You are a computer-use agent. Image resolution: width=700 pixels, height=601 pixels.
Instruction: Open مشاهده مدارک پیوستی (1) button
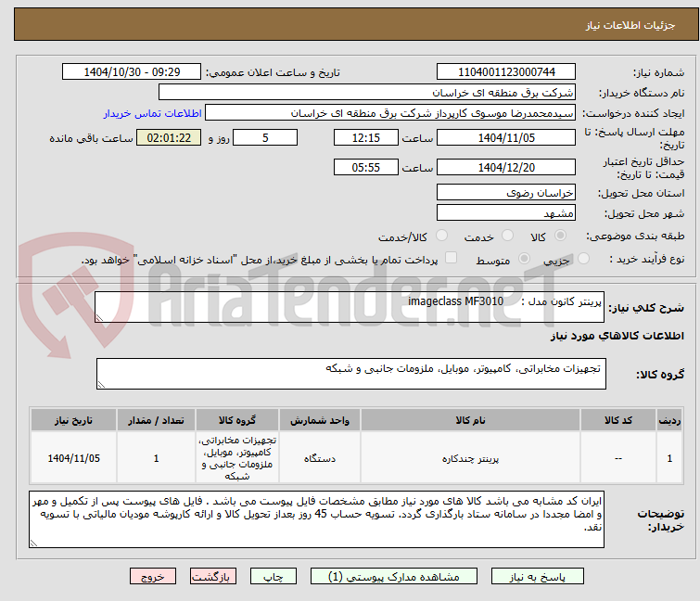point(394,577)
